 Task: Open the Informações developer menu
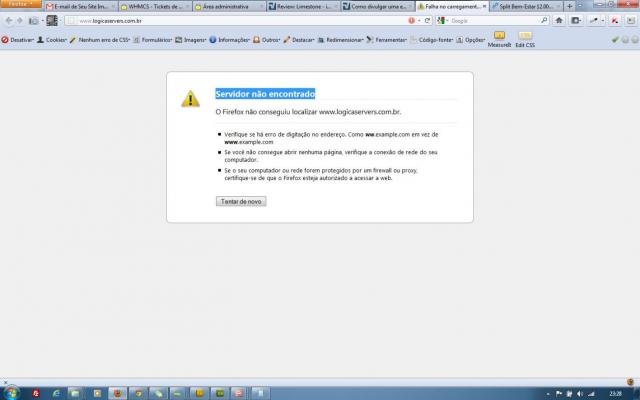click(x=229, y=40)
